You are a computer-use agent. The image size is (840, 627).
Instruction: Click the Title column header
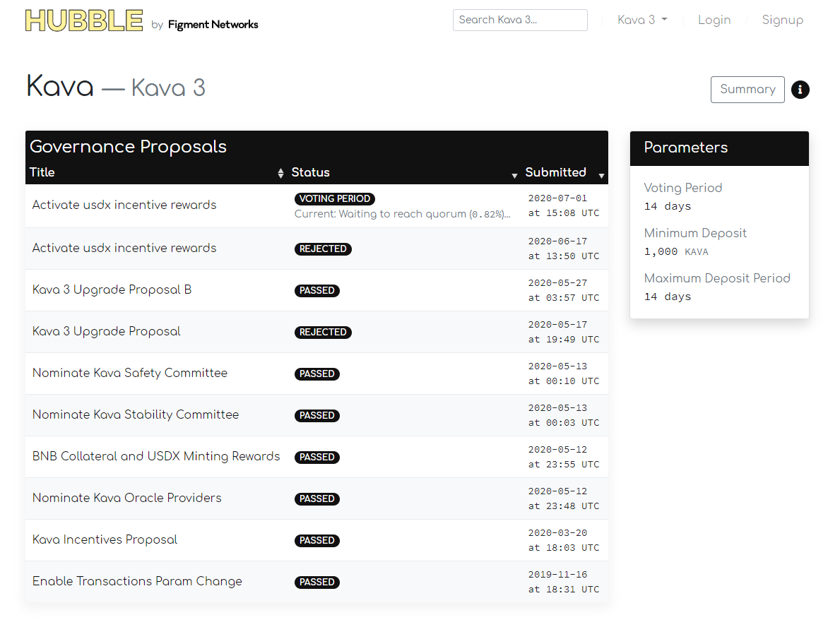42,172
